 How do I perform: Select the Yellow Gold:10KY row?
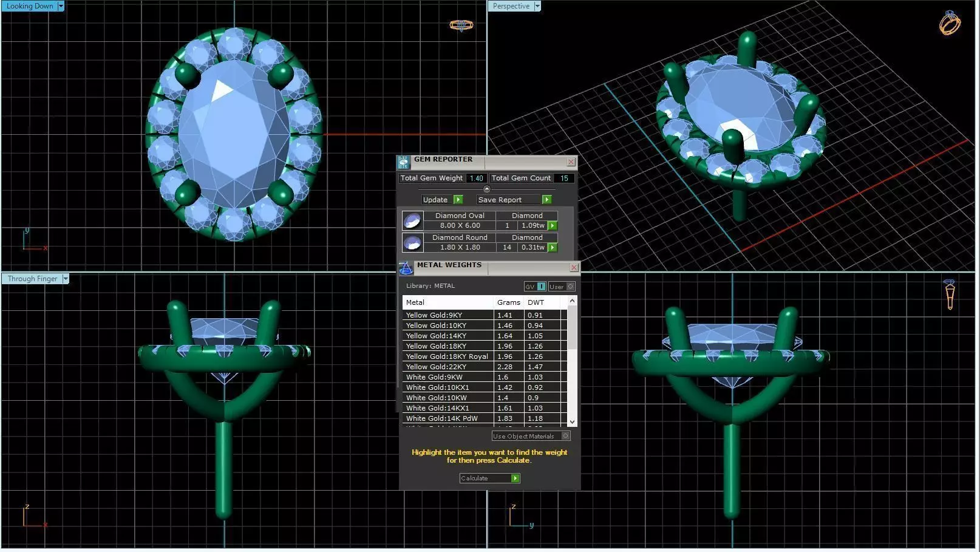point(485,325)
